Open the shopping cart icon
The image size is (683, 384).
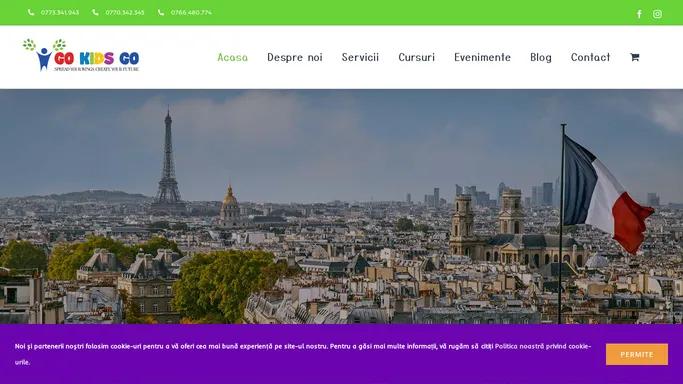634,57
